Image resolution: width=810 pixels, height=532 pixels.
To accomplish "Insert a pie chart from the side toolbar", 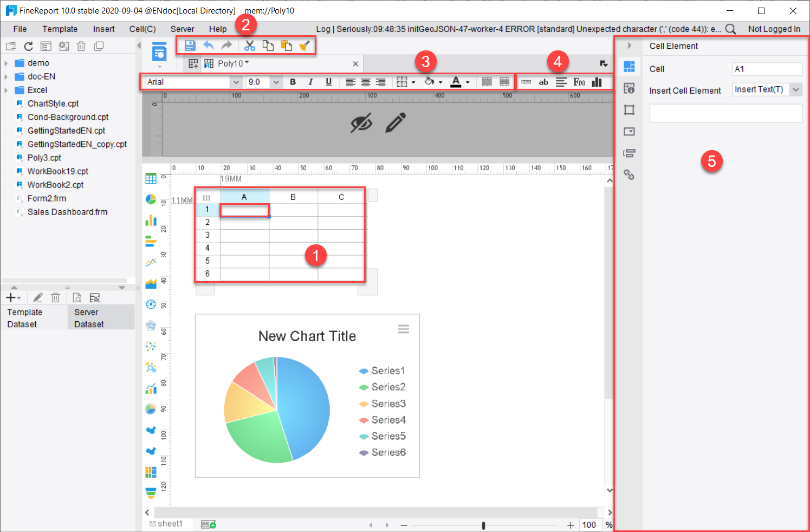I will click(x=151, y=199).
